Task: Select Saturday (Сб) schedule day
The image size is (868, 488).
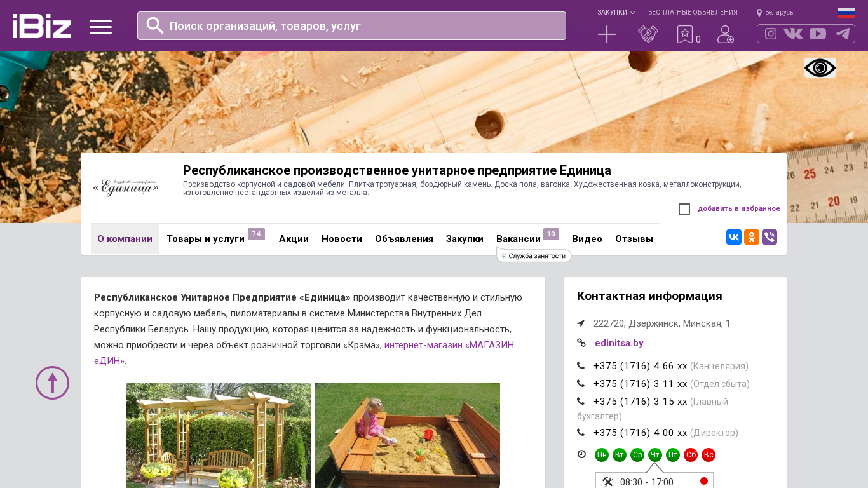Action: (x=691, y=455)
